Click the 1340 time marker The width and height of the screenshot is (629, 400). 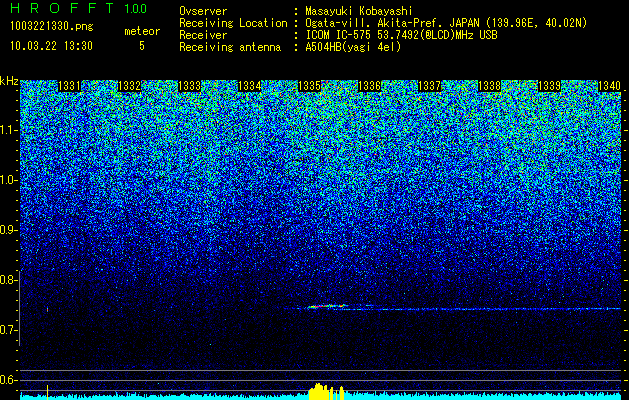(x=609, y=86)
